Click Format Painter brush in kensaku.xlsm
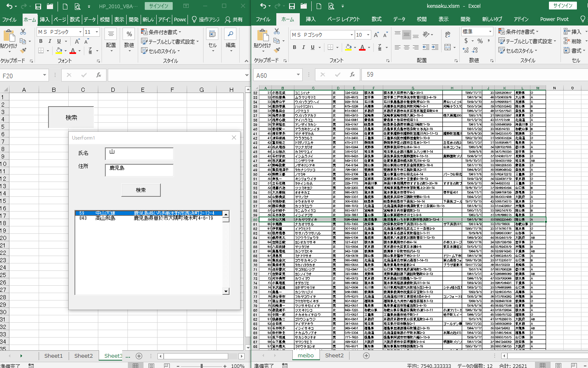The height and width of the screenshot is (368, 588). point(277,50)
